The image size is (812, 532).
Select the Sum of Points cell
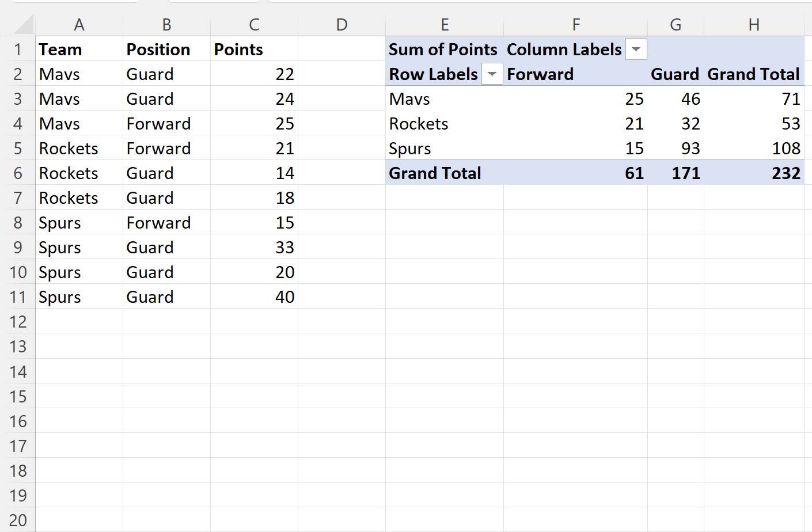[444, 50]
